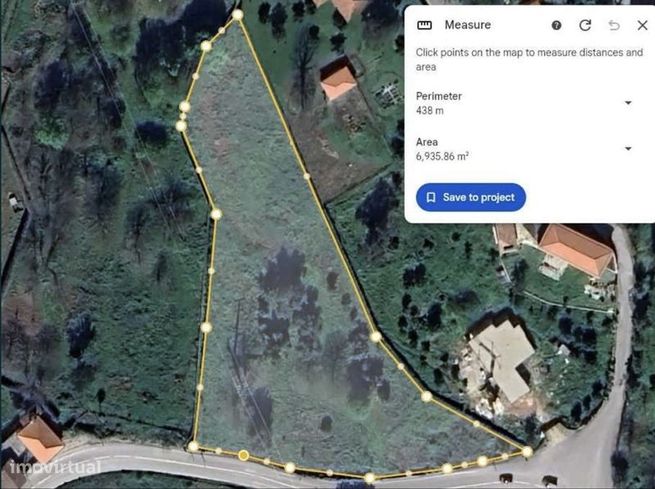The image size is (655, 489).
Task: Select the vertex at the left edge's sharp bend
Action: tap(216, 215)
